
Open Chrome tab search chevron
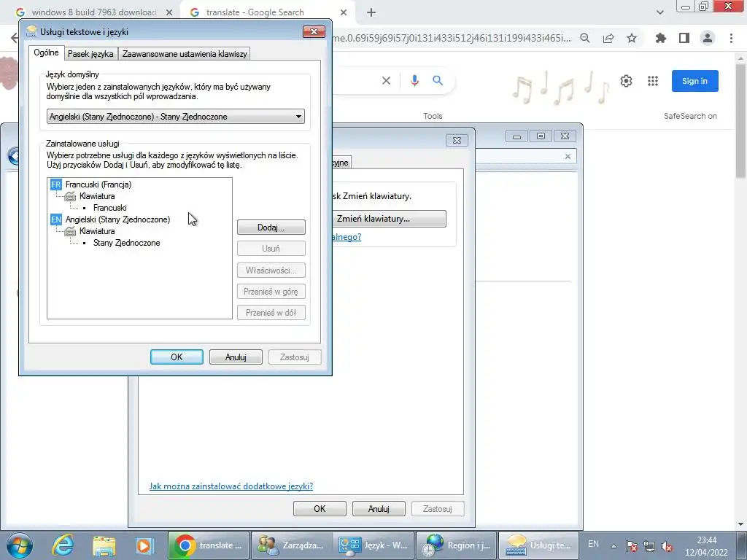coord(659,12)
